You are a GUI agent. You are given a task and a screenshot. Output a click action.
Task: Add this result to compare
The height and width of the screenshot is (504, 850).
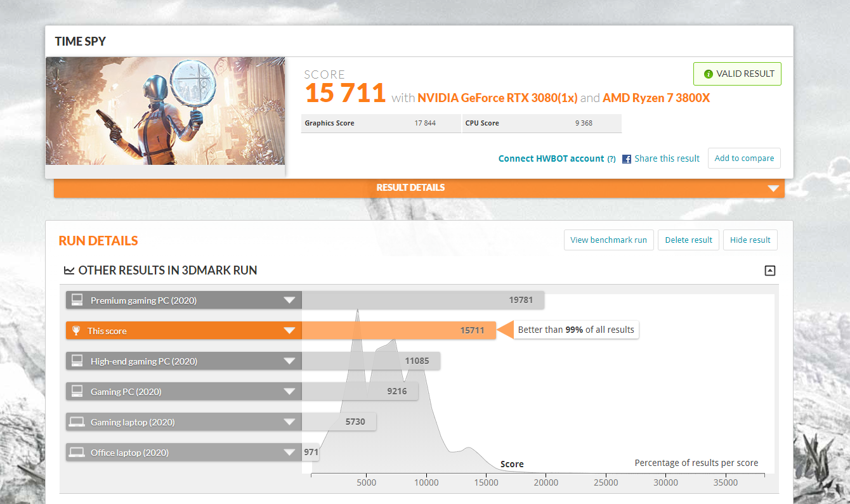[744, 158]
